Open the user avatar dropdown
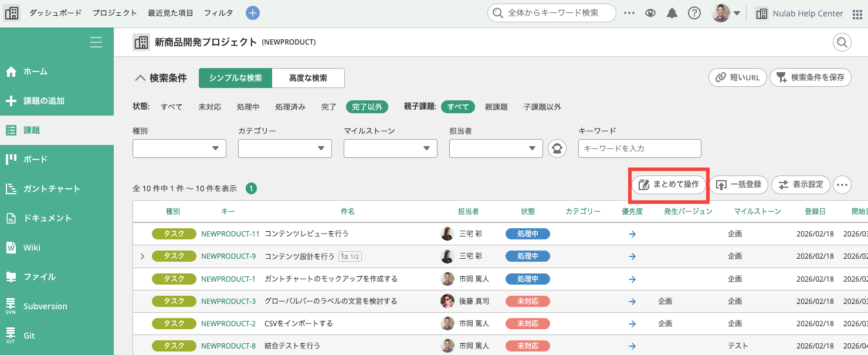Image resolution: width=868 pixels, height=355 pixels. click(x=726, y=13)
